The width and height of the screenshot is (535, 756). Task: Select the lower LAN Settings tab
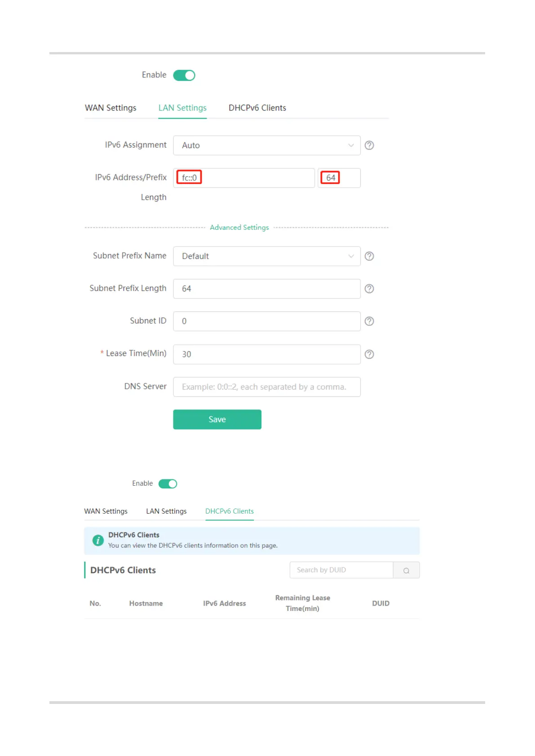(166, 511)
